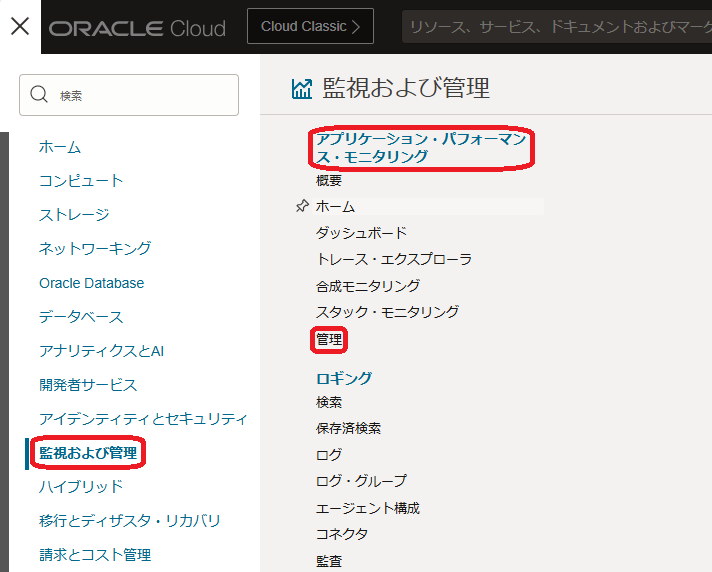This screenshot has height=572, width=712.
Task: Select ホーム in the left menu
Action: point(60,147)
